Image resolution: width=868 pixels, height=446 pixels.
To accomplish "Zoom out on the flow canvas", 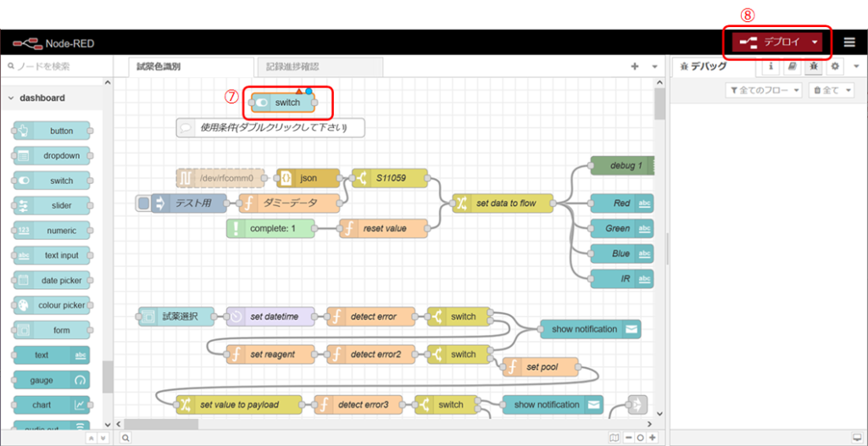I will [628, 438].
